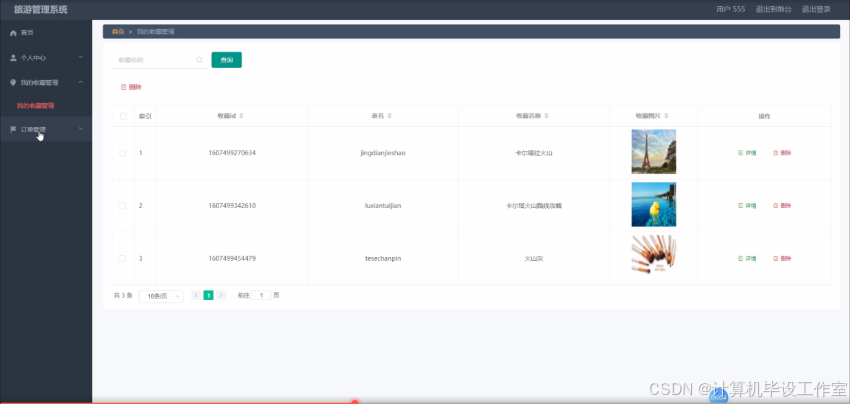Click the 火山灰 collection name cell
The width and height of the screenshot is (851, 404).
pos(534,258)
